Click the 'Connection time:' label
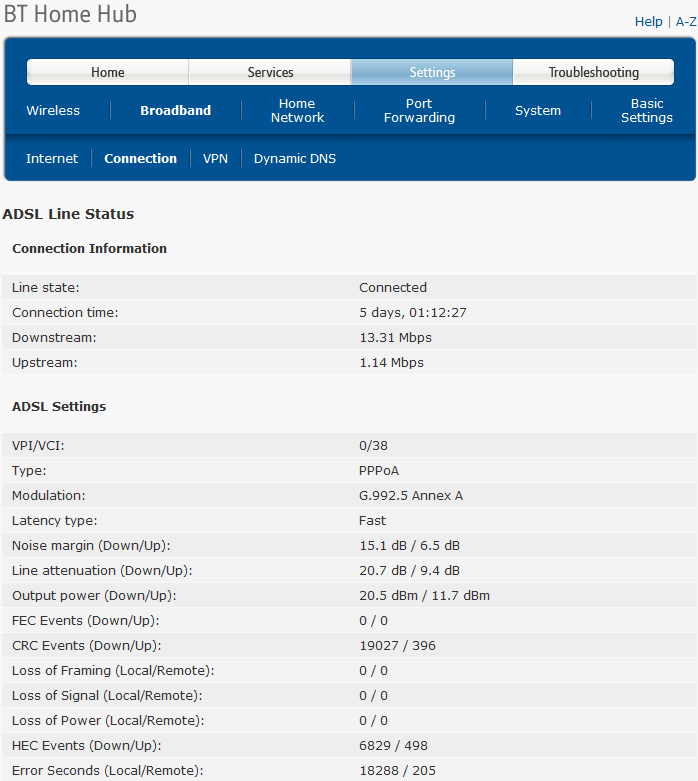Image resolution: width=698 pixels, height=781 pixels. 65,312
